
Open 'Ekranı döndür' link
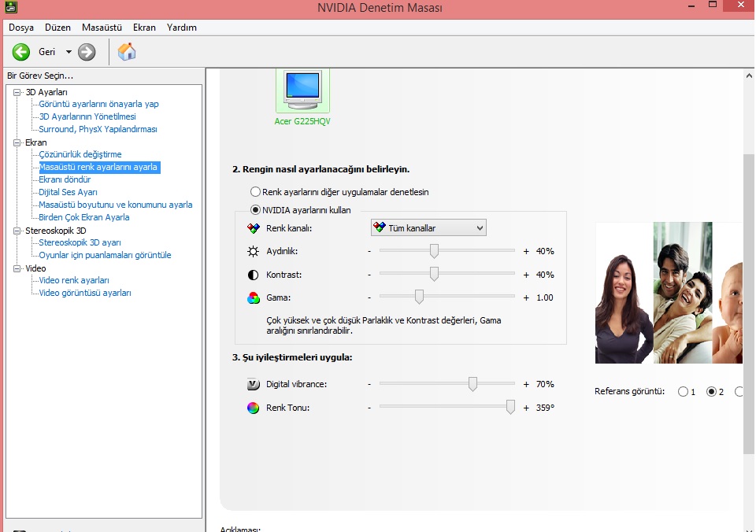coord(65,179)
